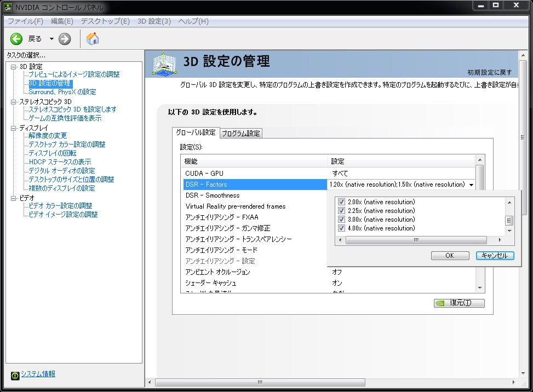Collapse the ビデオ tree node
The image size is (533, 392).
[14, 198]
